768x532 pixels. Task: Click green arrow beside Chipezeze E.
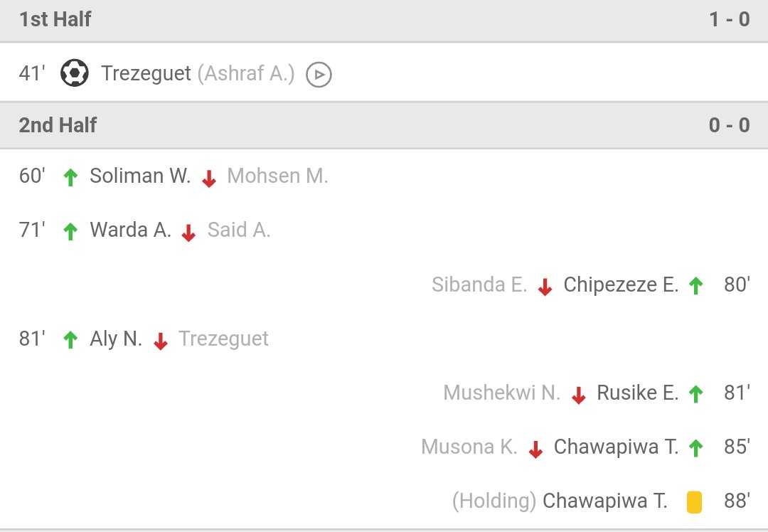coord(695,286)
